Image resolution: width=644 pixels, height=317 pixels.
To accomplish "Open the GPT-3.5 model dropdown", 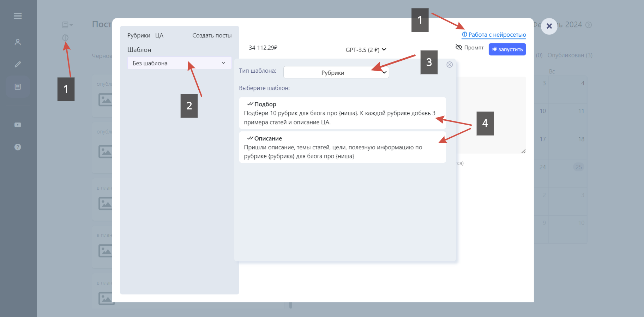I will click(366, 50).
